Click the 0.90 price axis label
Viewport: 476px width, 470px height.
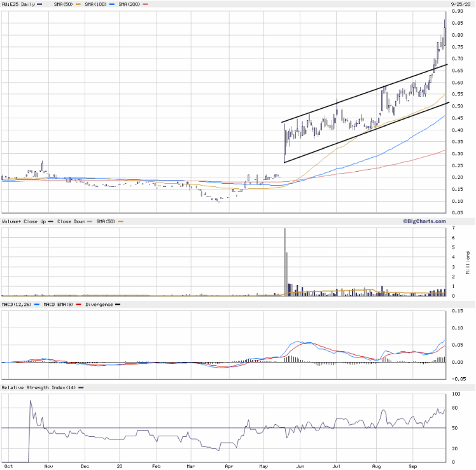click(457, 11)
